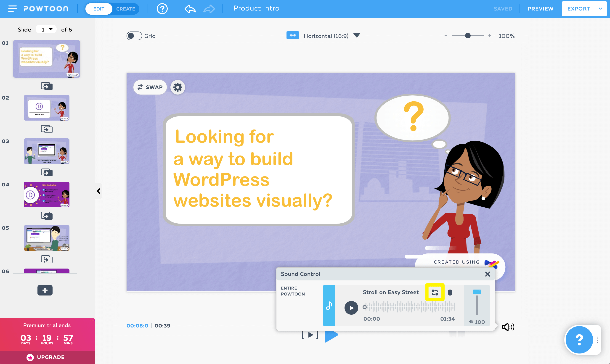Click the PREVIEW button
The height and width of the screenshot is (364, 610).
[540, 9]
